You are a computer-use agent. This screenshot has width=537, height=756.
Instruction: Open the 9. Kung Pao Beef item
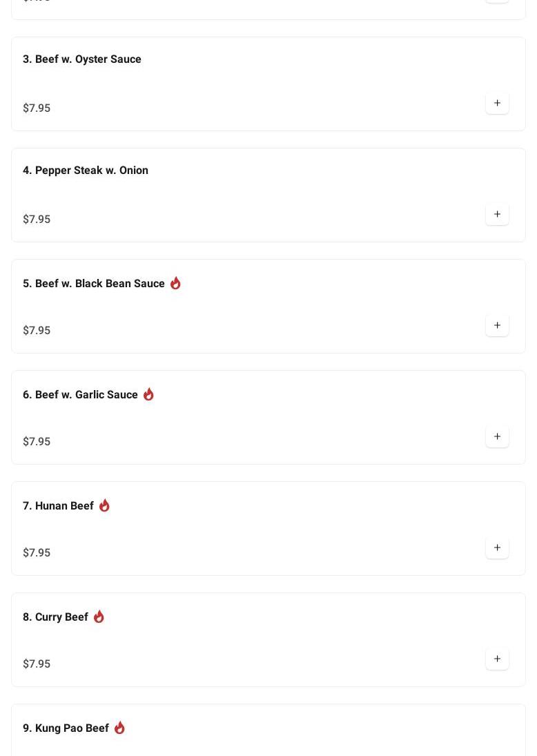(x=66, y=728)
